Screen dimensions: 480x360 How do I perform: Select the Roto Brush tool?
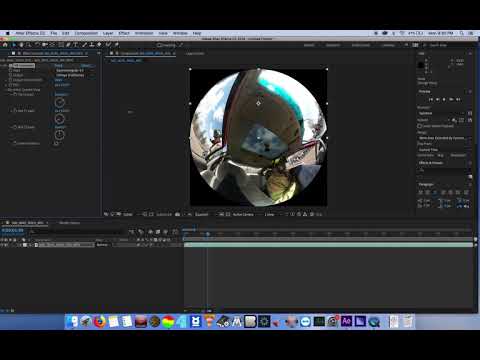pyautogui.click(x=108, y=45)
